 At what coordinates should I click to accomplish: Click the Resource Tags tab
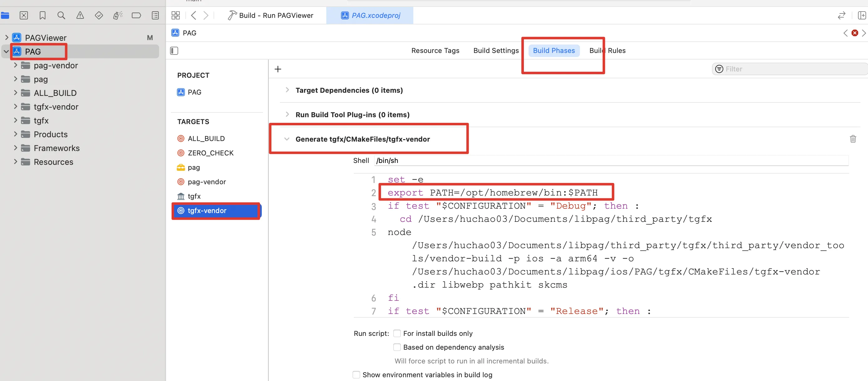coord(435,50)
